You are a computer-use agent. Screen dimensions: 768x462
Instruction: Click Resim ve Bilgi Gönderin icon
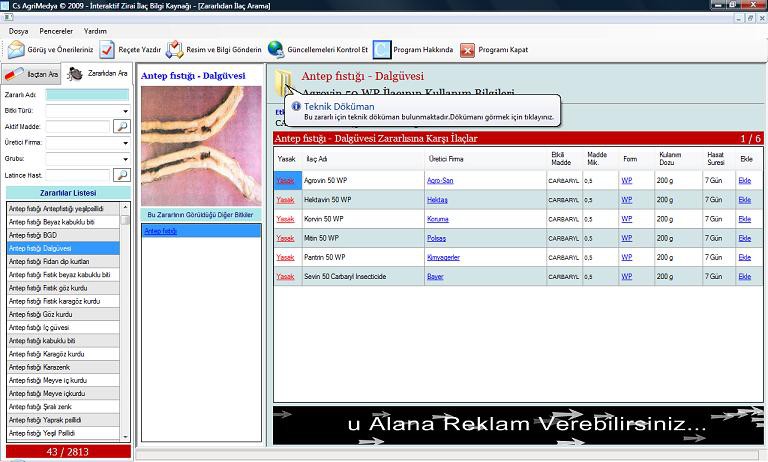click(x=174, y=49)
